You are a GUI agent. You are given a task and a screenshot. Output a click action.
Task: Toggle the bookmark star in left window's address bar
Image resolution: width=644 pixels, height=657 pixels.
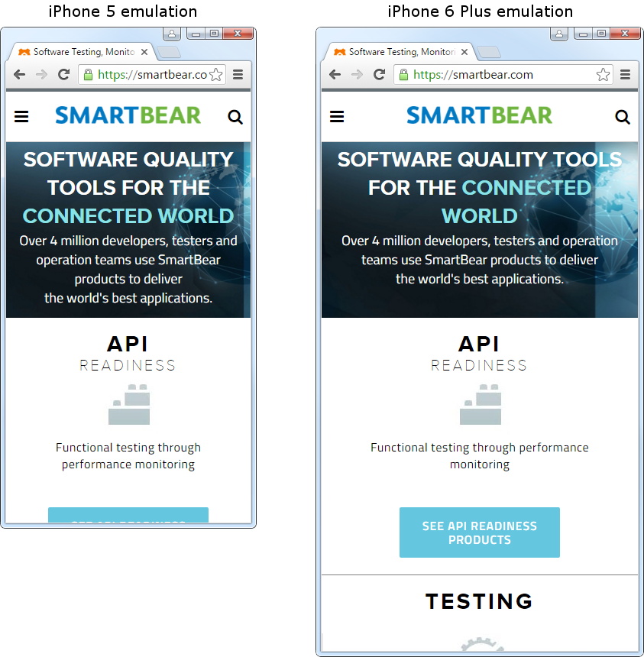216,74
